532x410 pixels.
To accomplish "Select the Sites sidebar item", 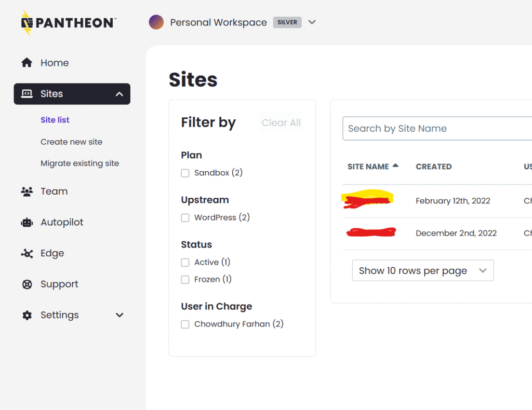I will 72,94.
